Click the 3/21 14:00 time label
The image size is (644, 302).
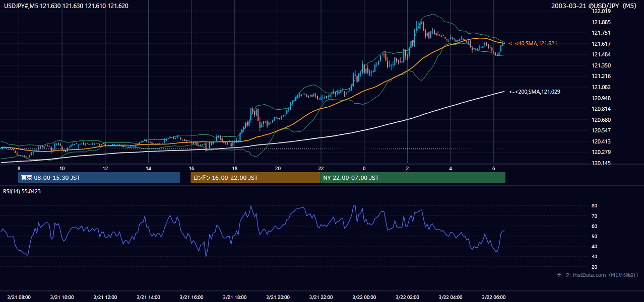click(148, 297)
